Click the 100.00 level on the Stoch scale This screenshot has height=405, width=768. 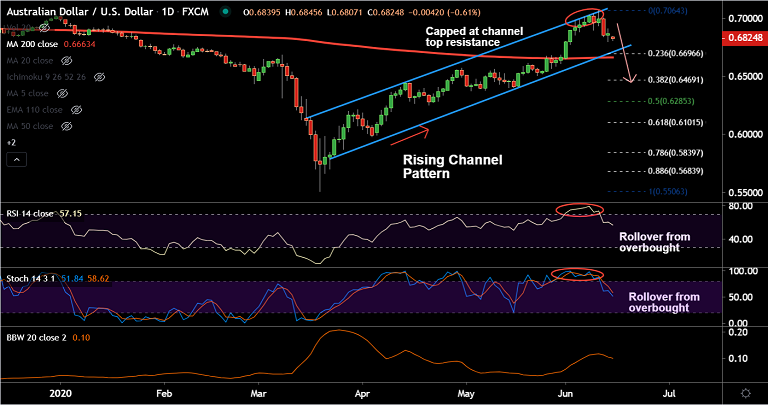point(743,271)
